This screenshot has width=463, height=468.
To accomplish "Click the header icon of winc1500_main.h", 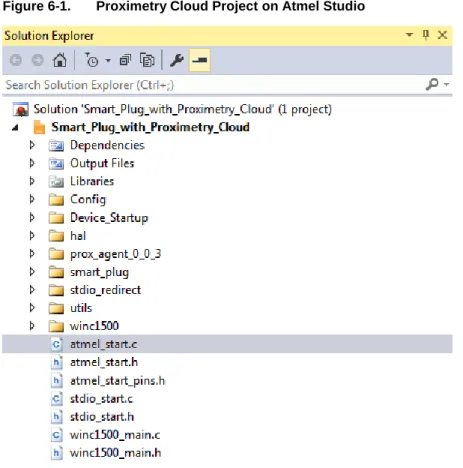I will pyautogui.click(x=56, y=453).
